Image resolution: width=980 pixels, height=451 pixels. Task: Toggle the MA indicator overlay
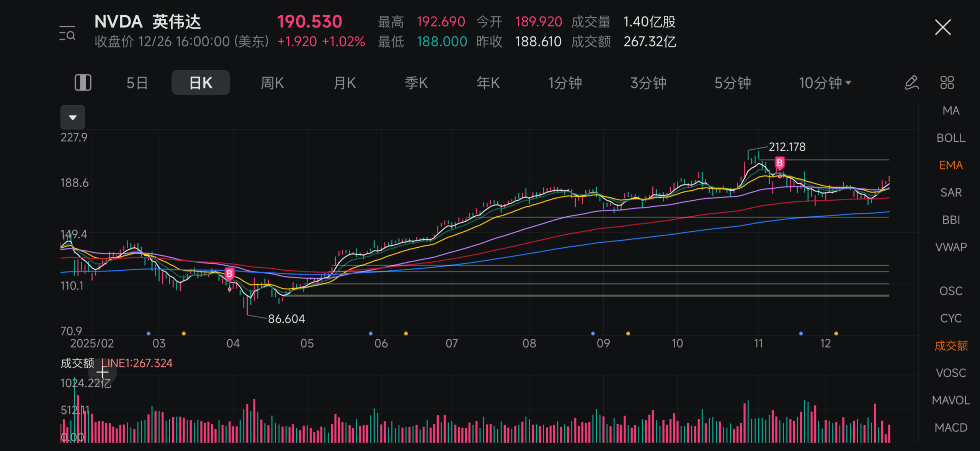(951, 111)
